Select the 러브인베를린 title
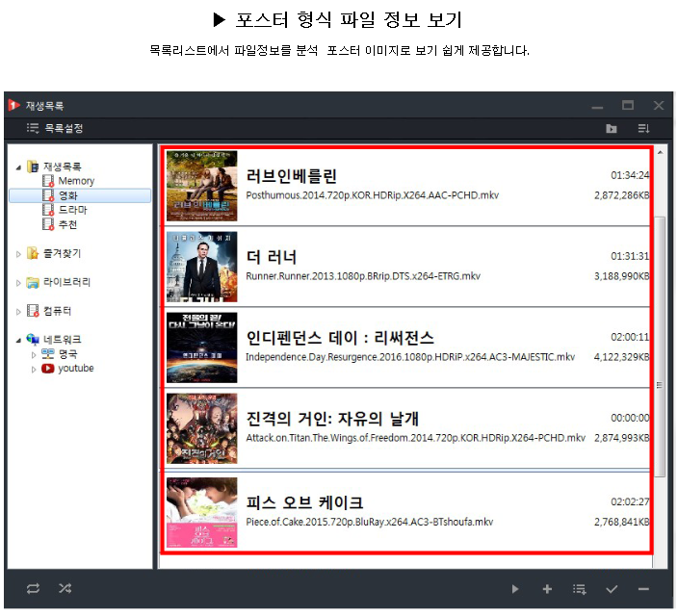678x616 pixels. tap(292, 176)
